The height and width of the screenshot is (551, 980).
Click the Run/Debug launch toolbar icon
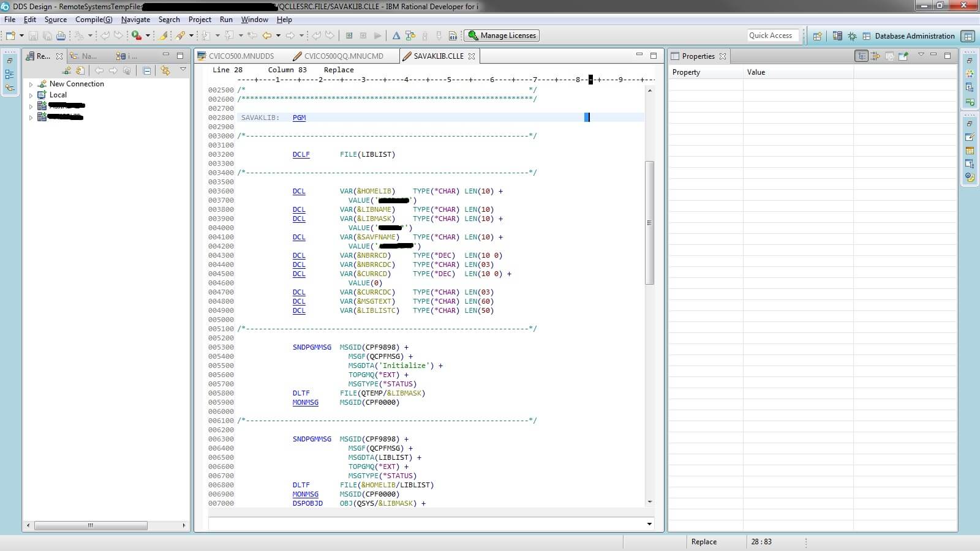(137, 36)
